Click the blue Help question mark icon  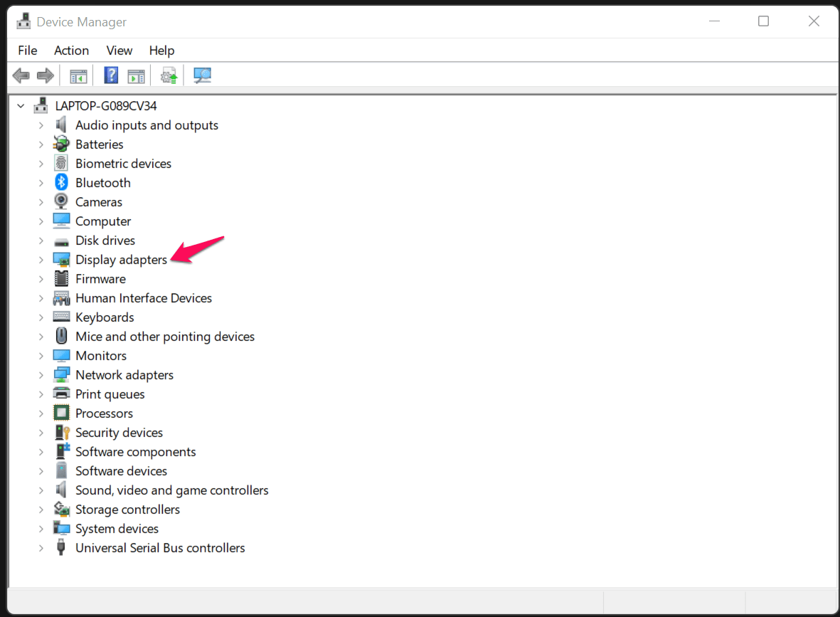pos(112,75)
